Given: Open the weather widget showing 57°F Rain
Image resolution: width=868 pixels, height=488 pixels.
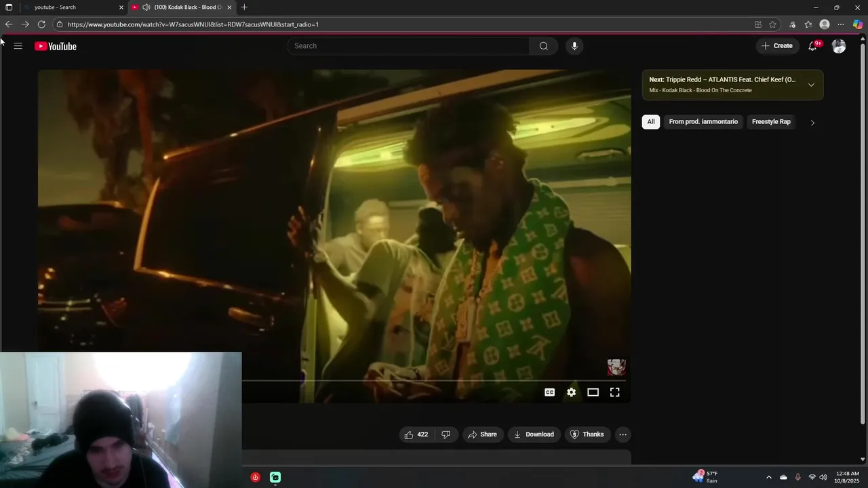Looking at the screenshot, I should 705,477.
